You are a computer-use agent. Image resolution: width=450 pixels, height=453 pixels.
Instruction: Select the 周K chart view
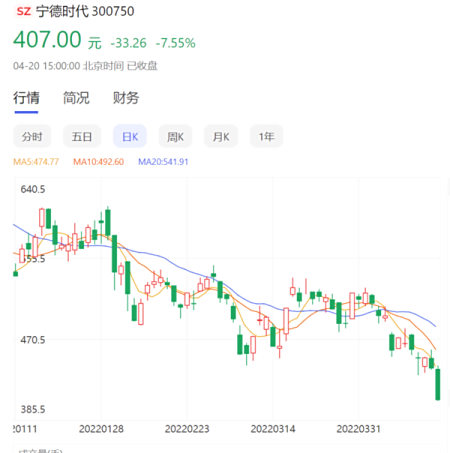tap(175, 136)
